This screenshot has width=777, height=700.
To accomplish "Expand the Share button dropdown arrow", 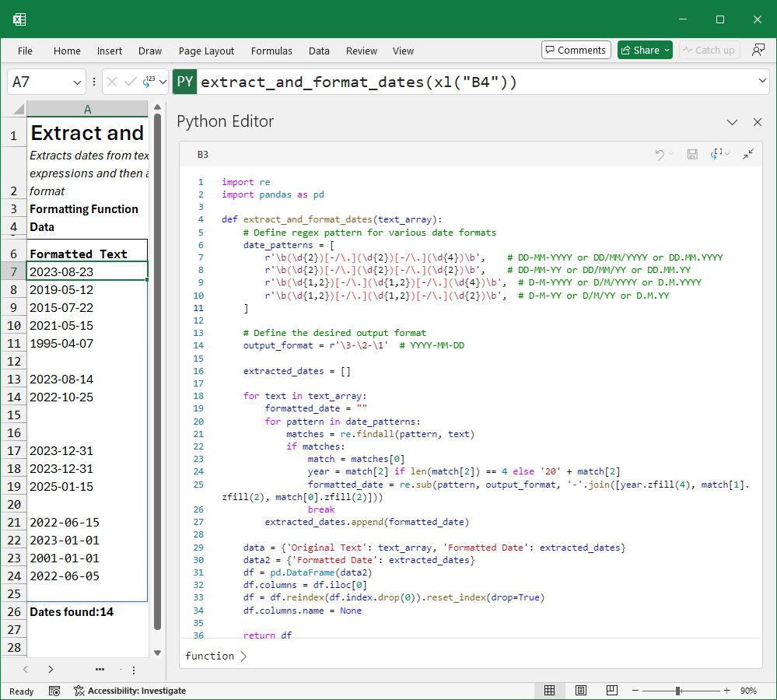I will [667, 49].
